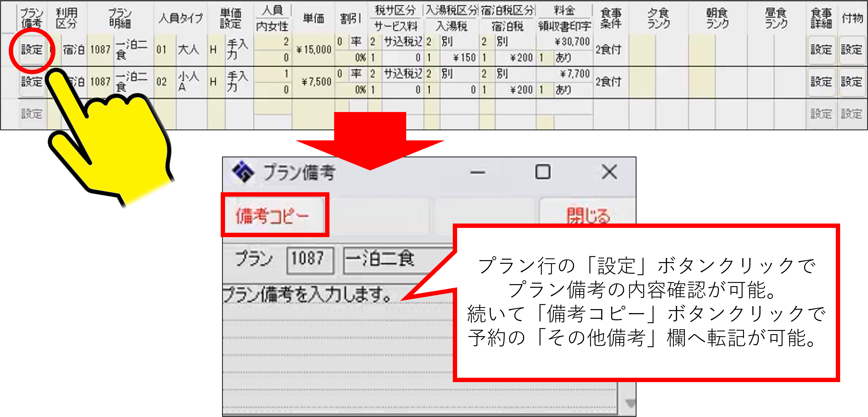The height and width of the screenshot is (417, 868).
Task: Open 付物 設定 button in second row
Action: tap(851, 82)
